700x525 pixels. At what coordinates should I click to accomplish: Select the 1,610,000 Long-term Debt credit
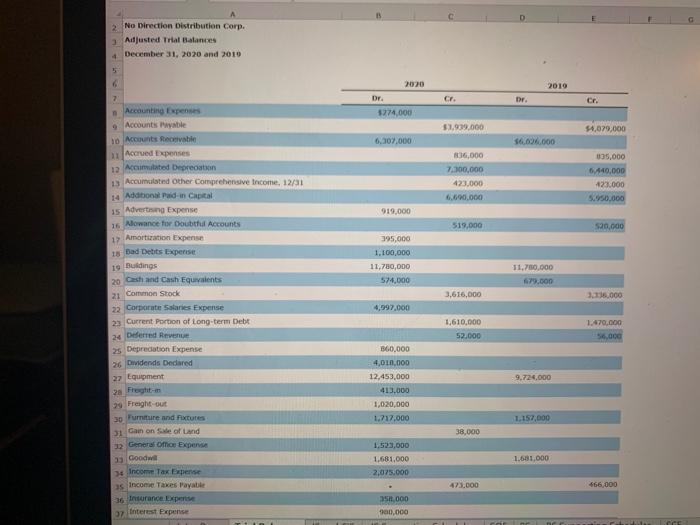coord(463,322)
